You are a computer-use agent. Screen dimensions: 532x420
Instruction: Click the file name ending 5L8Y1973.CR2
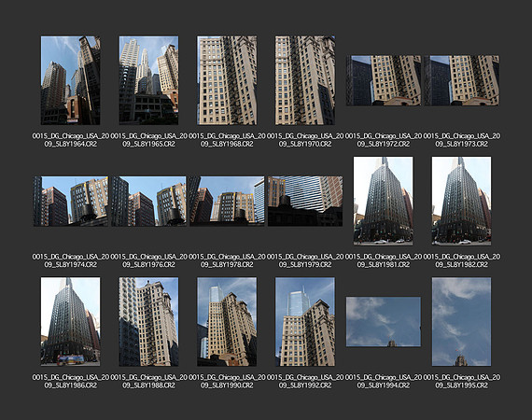pyautogui.click(x=461, y=140)
